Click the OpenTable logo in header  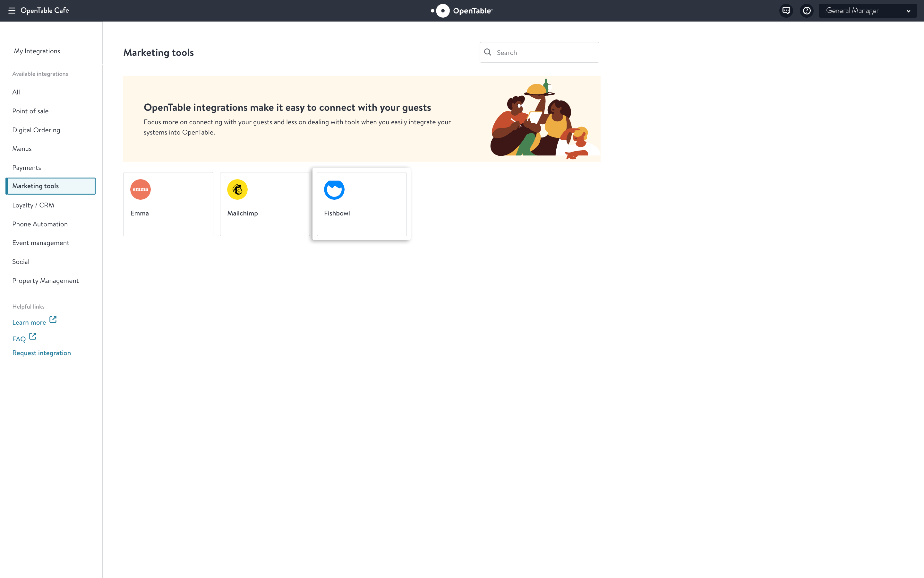click(x=462, y=11)
